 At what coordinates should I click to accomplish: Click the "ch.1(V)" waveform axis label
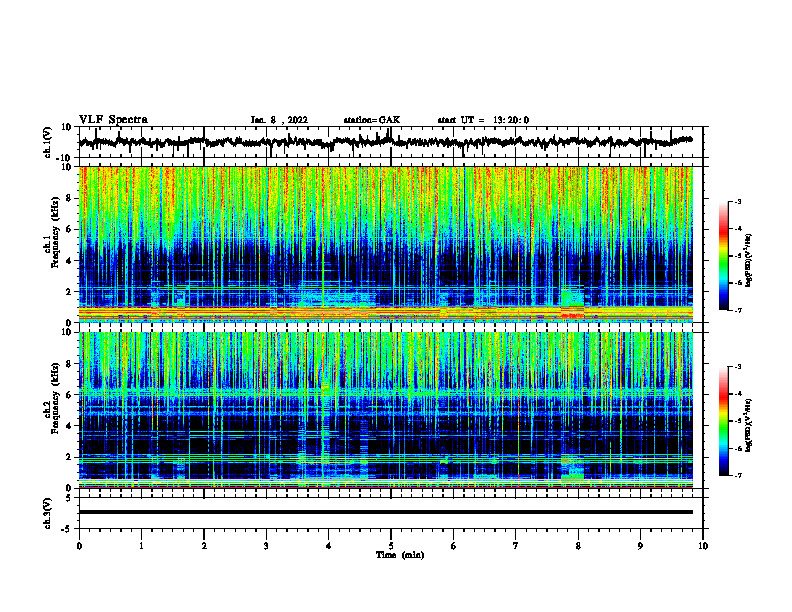coord(48,142)
